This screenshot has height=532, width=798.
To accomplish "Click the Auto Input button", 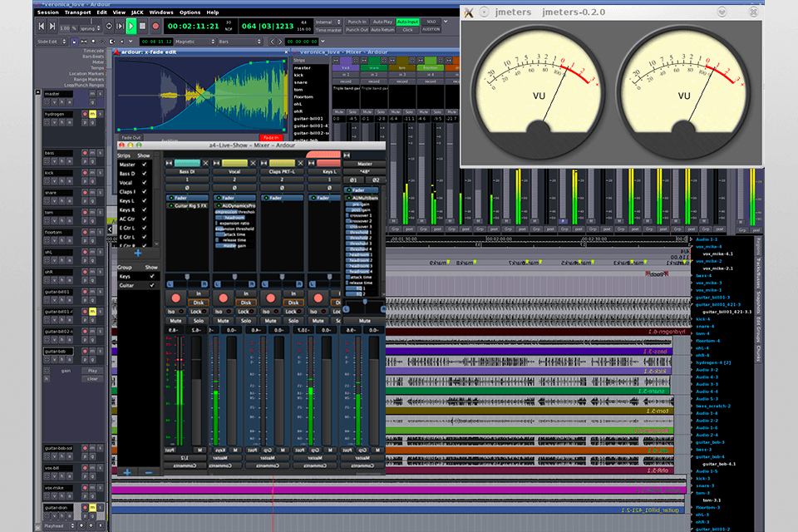I will (x=407, y=21).
